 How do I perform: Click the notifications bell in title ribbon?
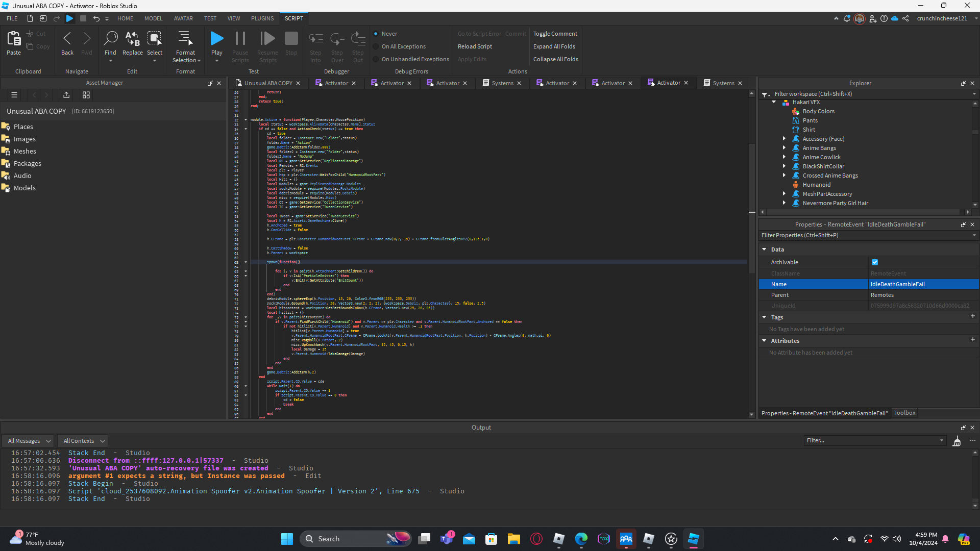847,18
